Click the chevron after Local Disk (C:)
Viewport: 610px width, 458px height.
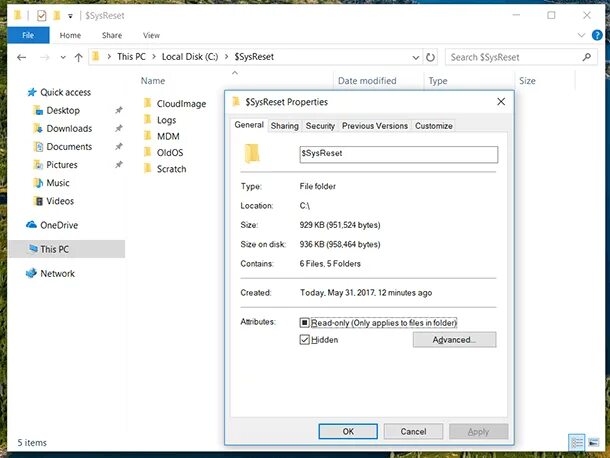[x=226, y=57]
